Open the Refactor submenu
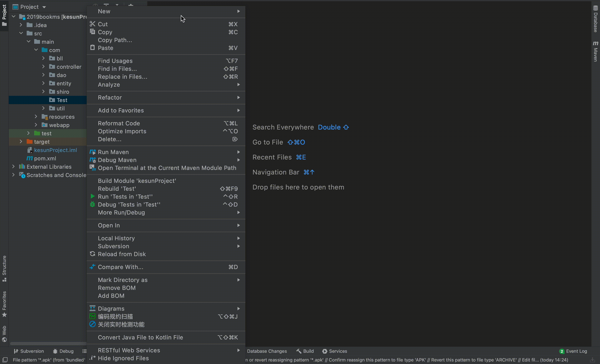The image size is (600, 364). point(166,97)
